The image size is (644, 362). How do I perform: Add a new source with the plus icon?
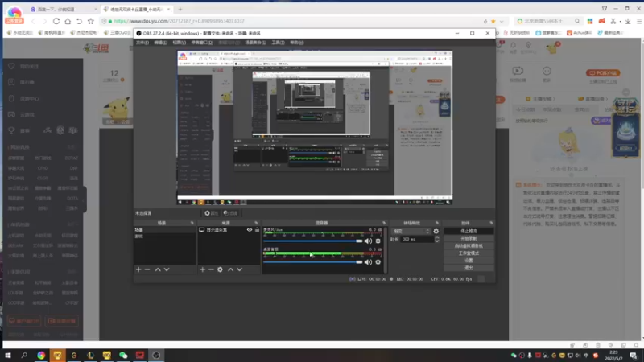pyautogui.click(x=203, y=269)
